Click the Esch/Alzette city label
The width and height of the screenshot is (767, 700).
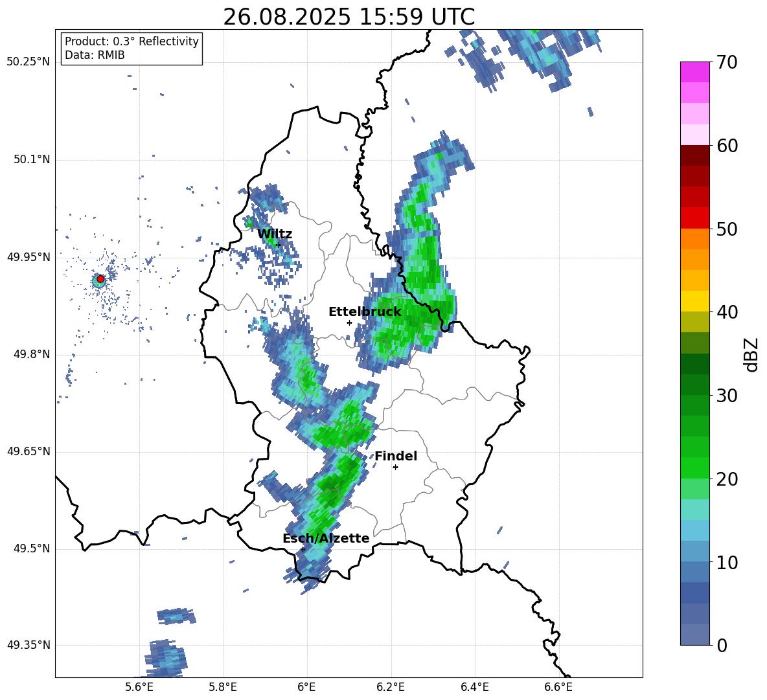[326, 538]
